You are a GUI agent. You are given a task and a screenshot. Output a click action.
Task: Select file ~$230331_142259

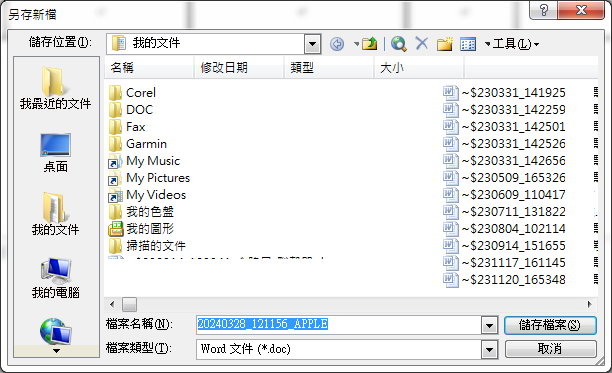click(504, 110)
